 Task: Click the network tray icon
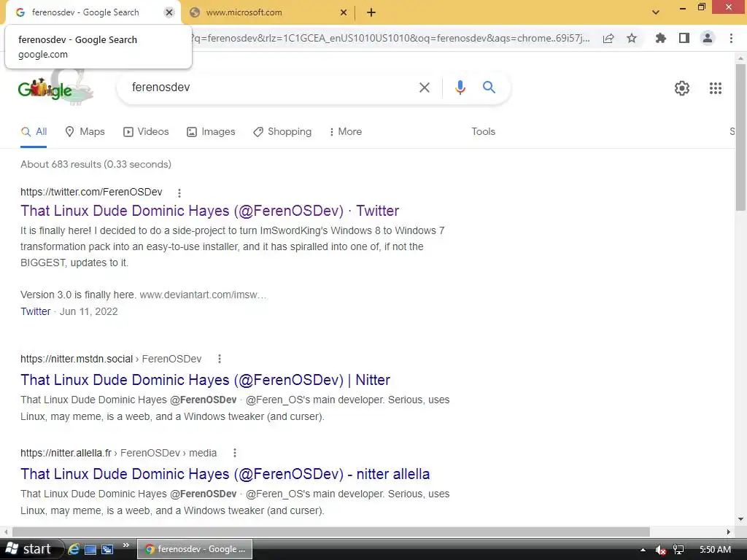click(678, 550)
